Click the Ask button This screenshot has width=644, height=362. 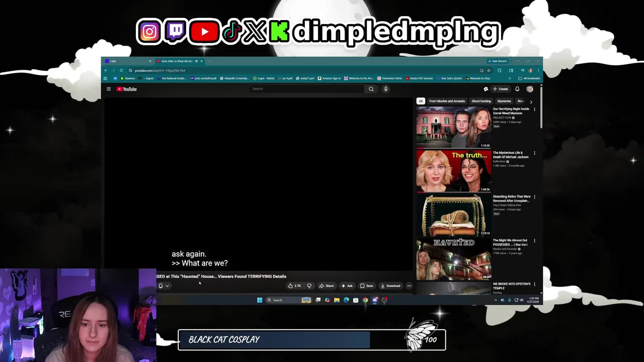click(x=347, y=286)
